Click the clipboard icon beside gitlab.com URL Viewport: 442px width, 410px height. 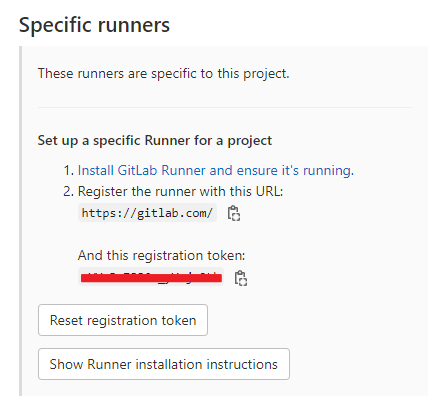click(234, 213)
